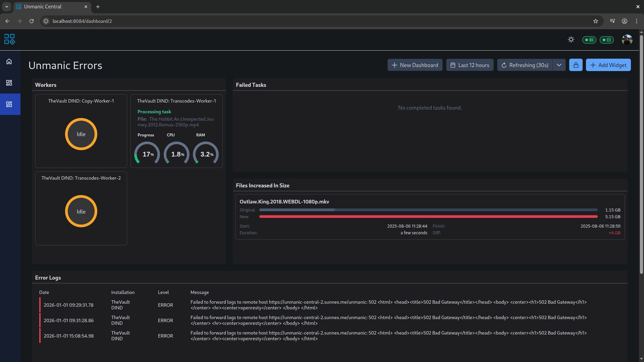The width and height of the screenshot is (644, 362).
Task: Open the currently highlighted second dashboard
Action: [9, 104]
